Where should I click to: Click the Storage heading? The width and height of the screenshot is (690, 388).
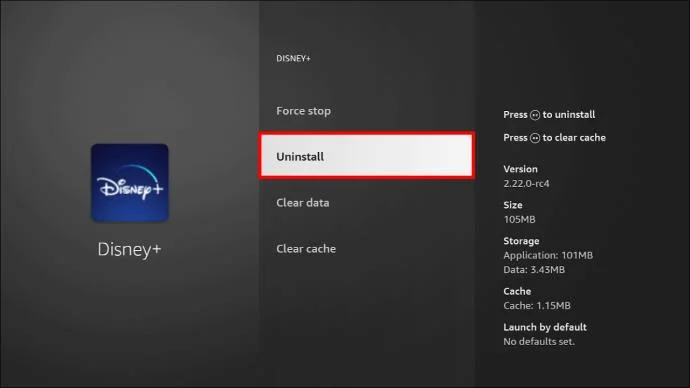(x=521, y=241)
